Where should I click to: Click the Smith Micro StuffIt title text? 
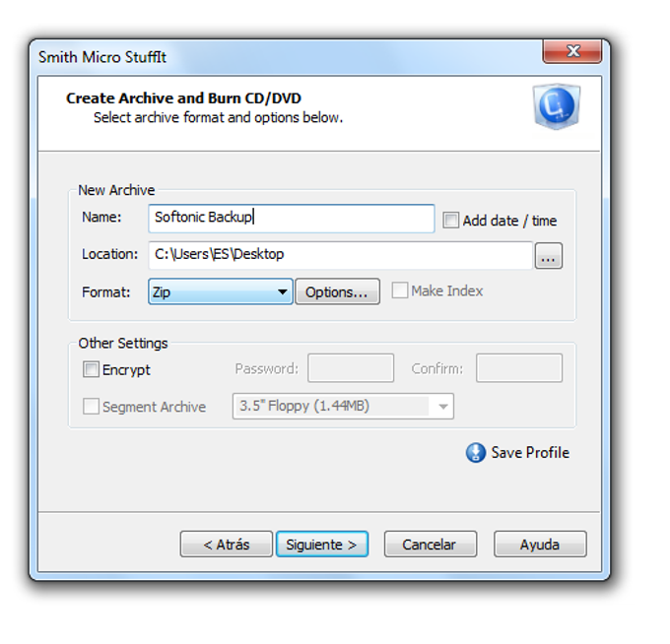click(x=102, y=57)
